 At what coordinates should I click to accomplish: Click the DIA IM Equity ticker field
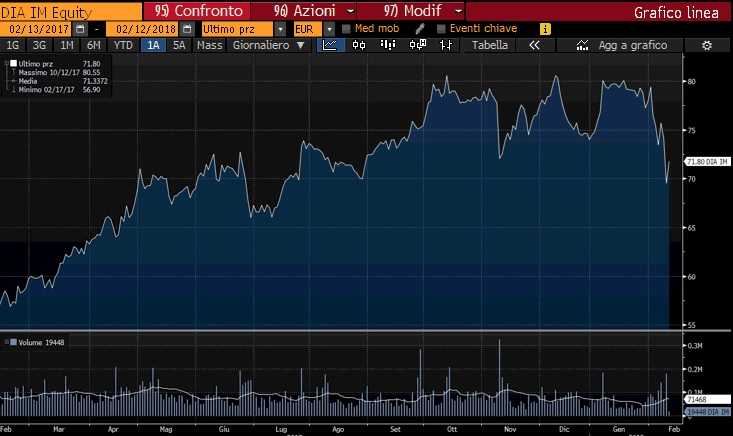(71, 12)
